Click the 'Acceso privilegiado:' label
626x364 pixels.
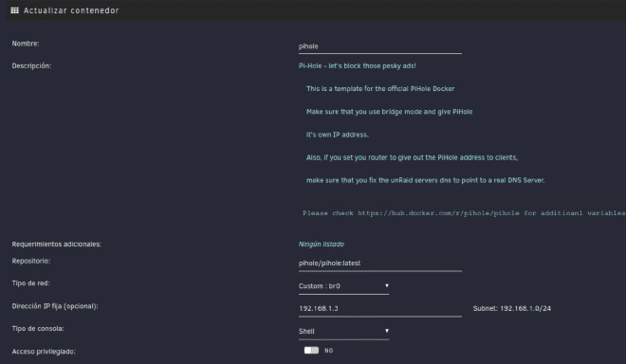tap(44, 352)
